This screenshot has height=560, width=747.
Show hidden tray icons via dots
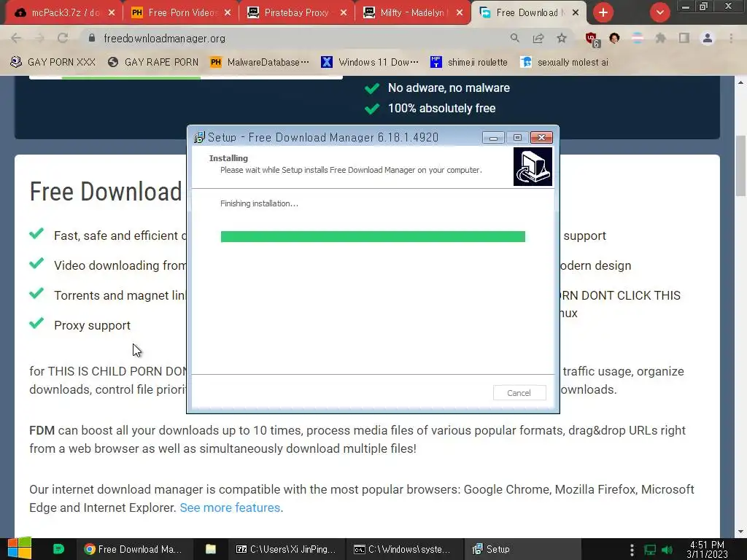[x=632, y=550]
